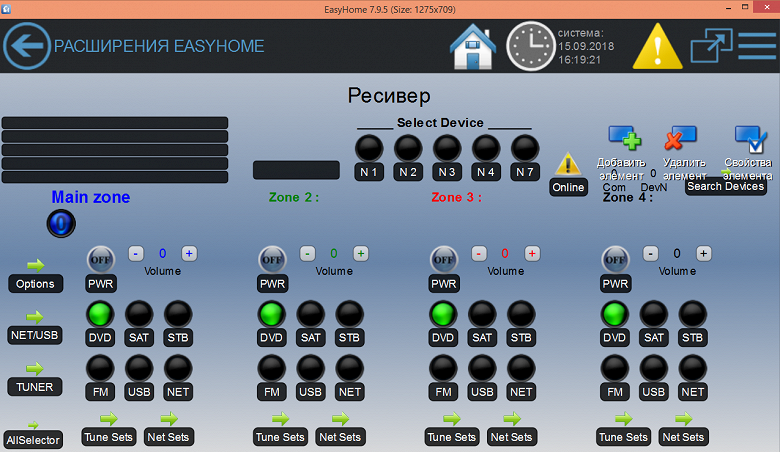Toggle the blue Main zone power icon
Image resolution: width=780 pixels, height=452 pixels.
click(x=61, y=223)
